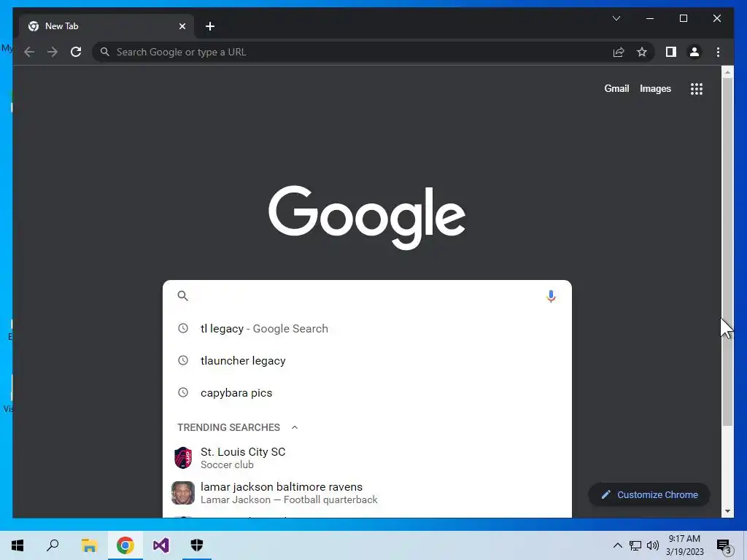Click the volume speaker tray icon

pyautogui.click(x=653, y=545)
